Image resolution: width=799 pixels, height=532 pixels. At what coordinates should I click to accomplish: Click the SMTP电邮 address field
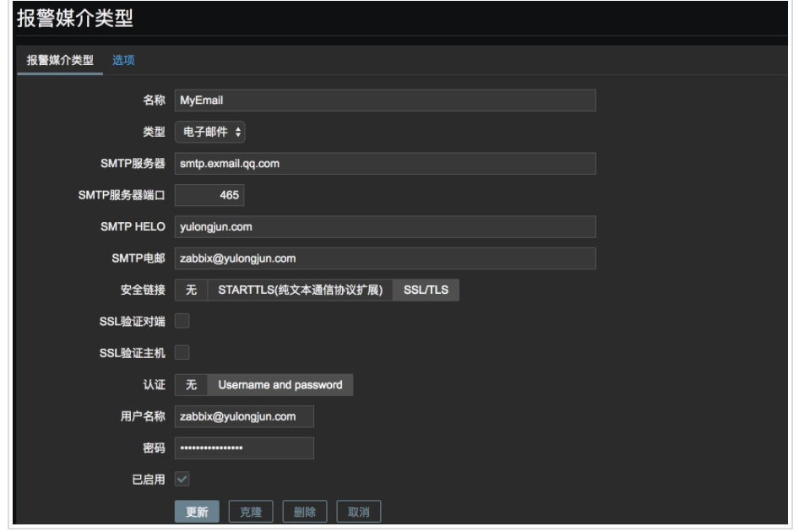pos(385,258)
